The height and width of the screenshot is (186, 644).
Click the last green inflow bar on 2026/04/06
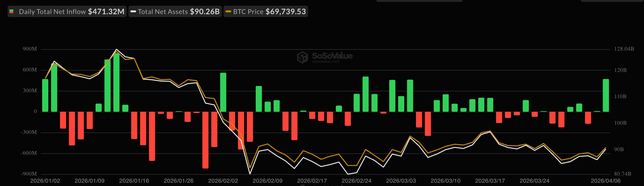606,95
